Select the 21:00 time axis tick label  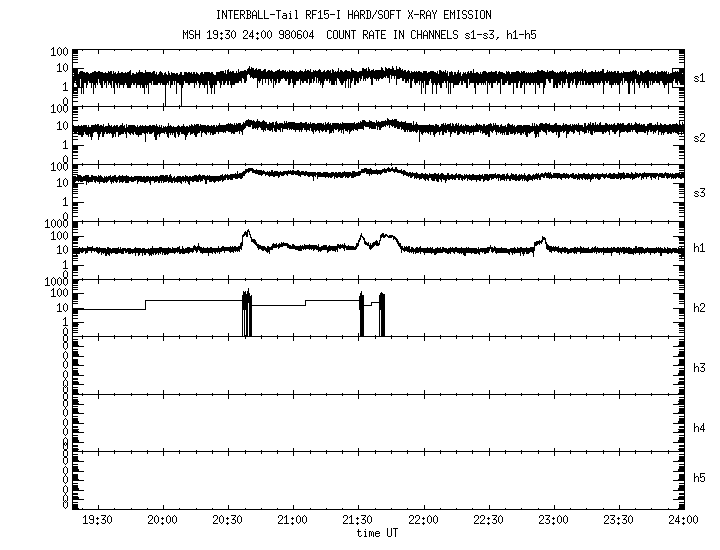293,519
